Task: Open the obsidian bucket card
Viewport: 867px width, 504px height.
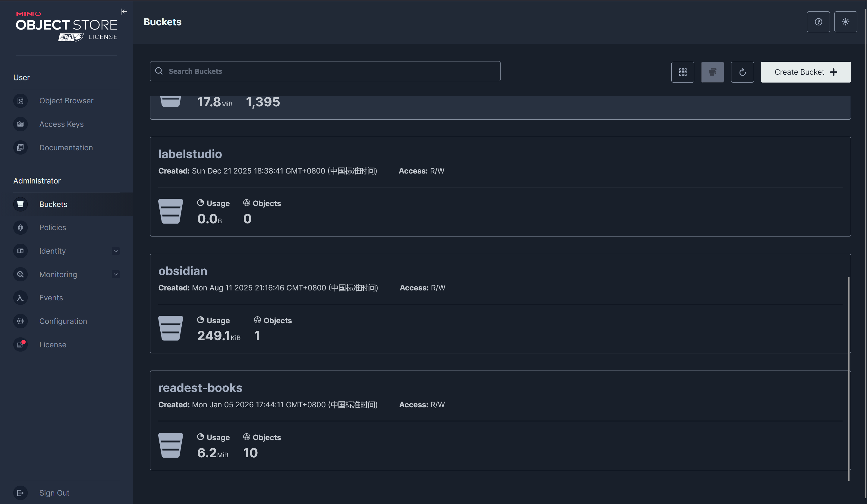Action: point(183,271)
